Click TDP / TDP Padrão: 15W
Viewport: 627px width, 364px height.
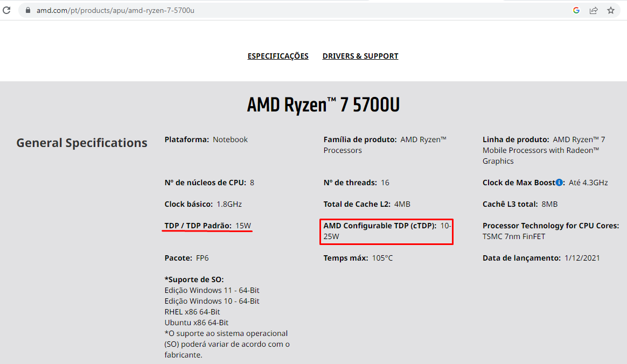(x=207, y=226)
